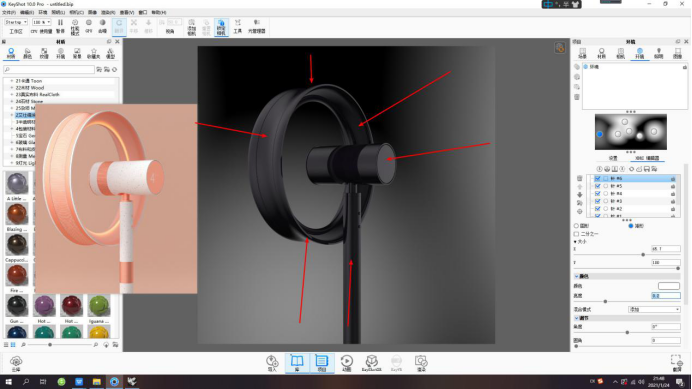Uncheck the Pin #3 checkbox
Screen dimensions: 692x389
(598, 201)
